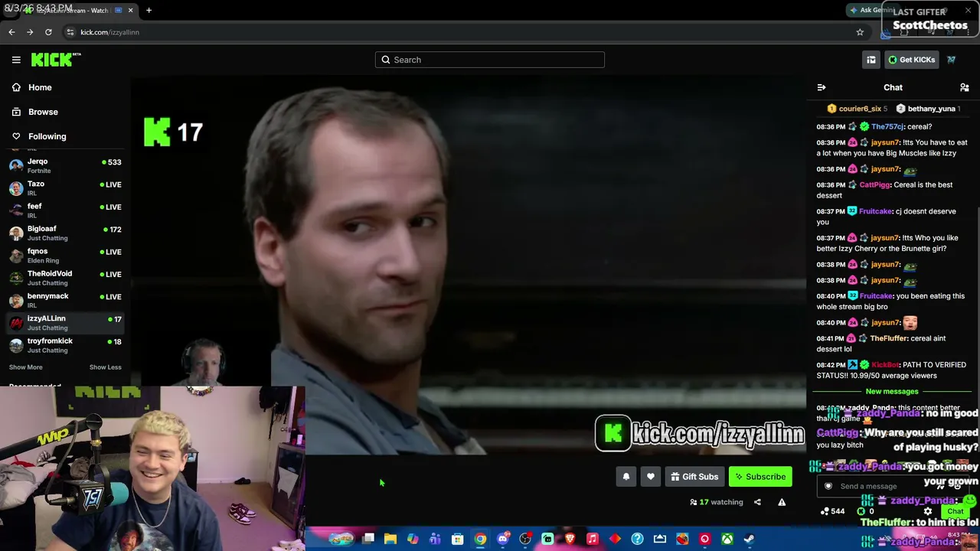The width and height of the screenshot is (980, 551).
Task: Open Microsoft Store from taskbar
Action: (458, 540)
